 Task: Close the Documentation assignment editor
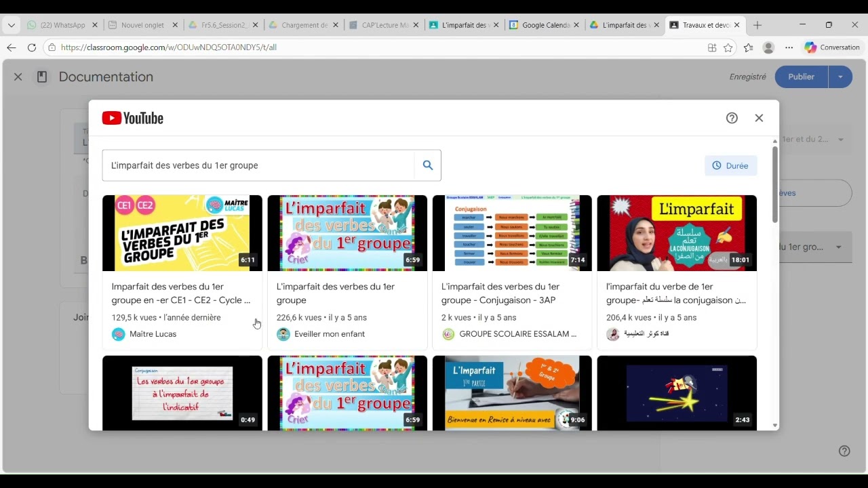tap(18, 77)
